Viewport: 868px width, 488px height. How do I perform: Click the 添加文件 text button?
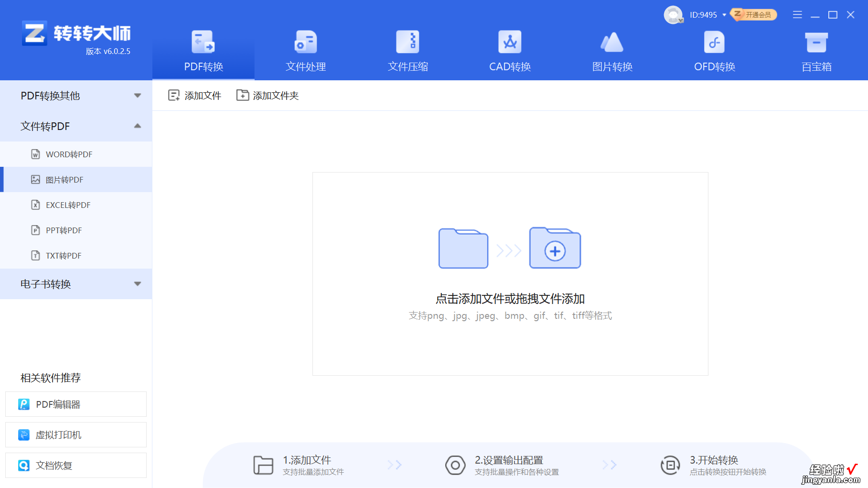203,96
